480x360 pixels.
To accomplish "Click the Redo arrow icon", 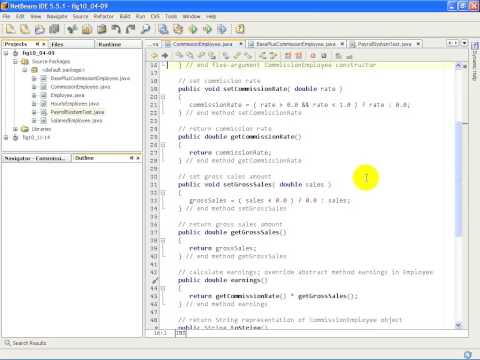I will [x=130, y=29].
